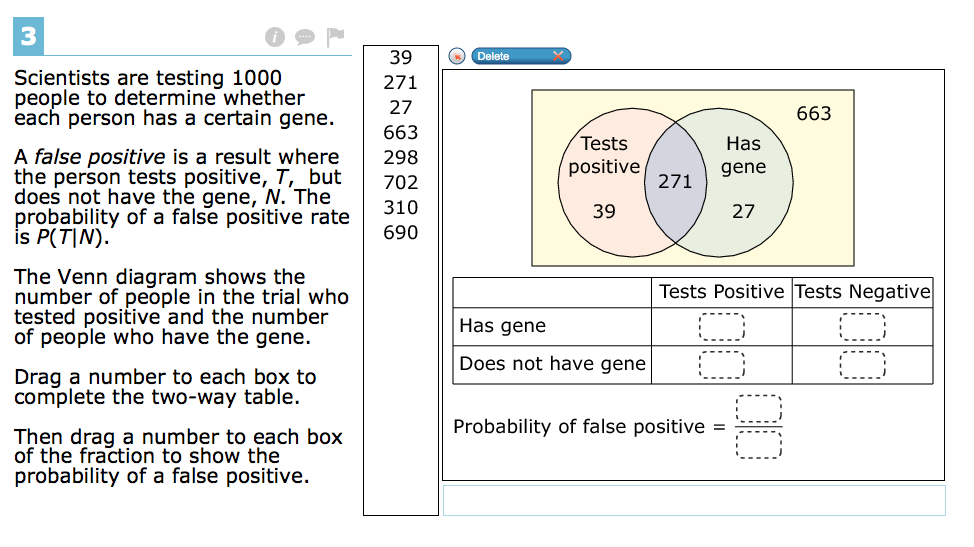Select number 27 in the number list
974x547 pixels.
coord(401,107)
